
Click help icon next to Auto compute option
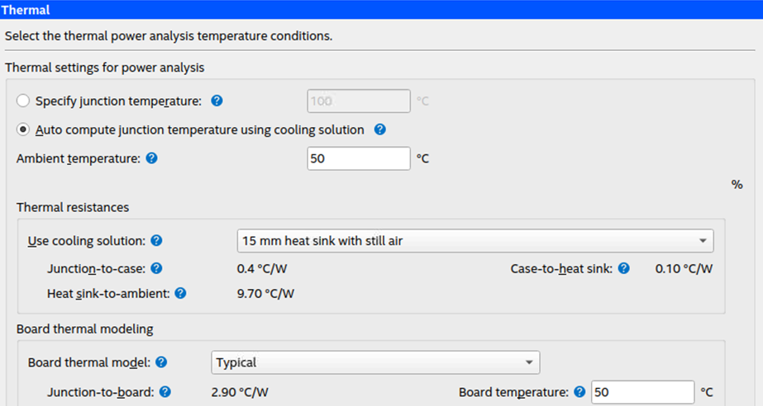380,130
